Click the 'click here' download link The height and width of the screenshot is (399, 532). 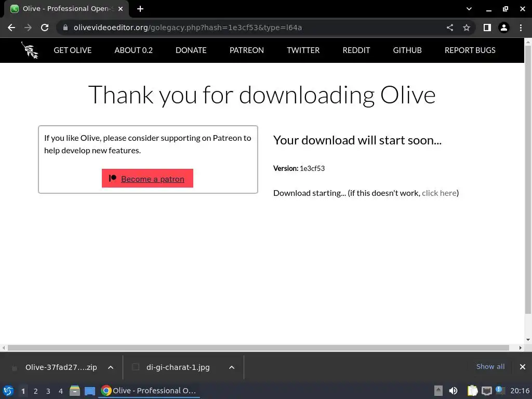[x=439, y=193]
